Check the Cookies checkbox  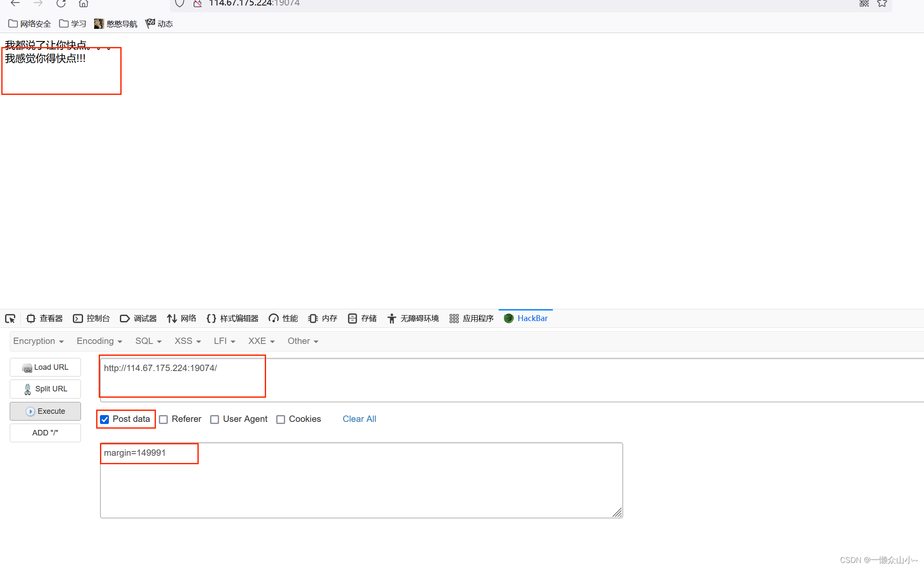click(280, 419)
